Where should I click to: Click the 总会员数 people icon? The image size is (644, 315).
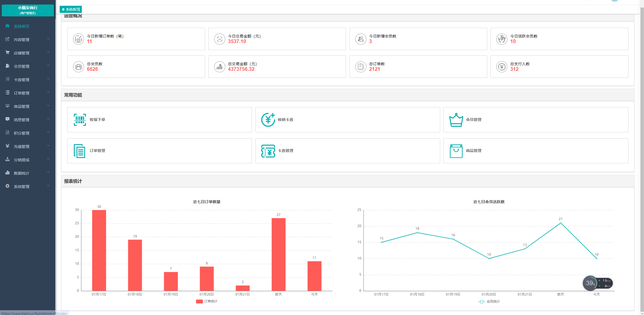click(79, 67)
